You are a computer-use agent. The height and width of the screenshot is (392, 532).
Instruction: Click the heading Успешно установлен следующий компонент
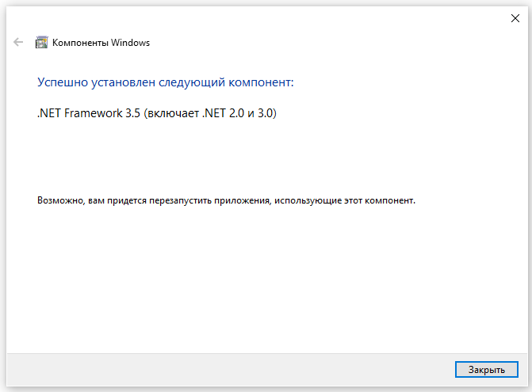pos(165,82)
